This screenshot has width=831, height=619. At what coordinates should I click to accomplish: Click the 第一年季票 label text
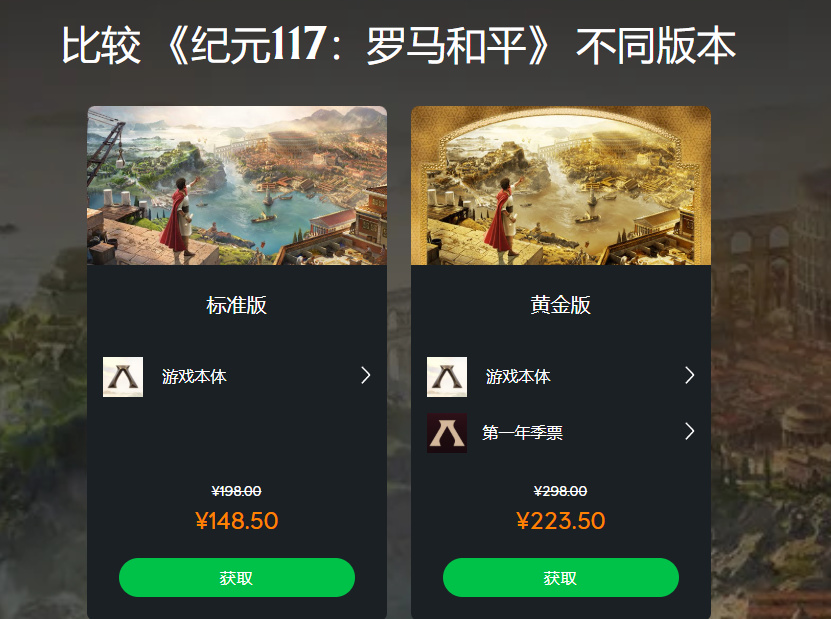pyautogui.click(x=522, y=433)
